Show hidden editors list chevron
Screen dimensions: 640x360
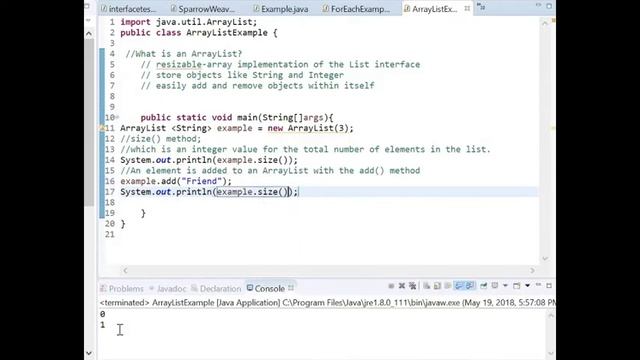tap(481, 7)
